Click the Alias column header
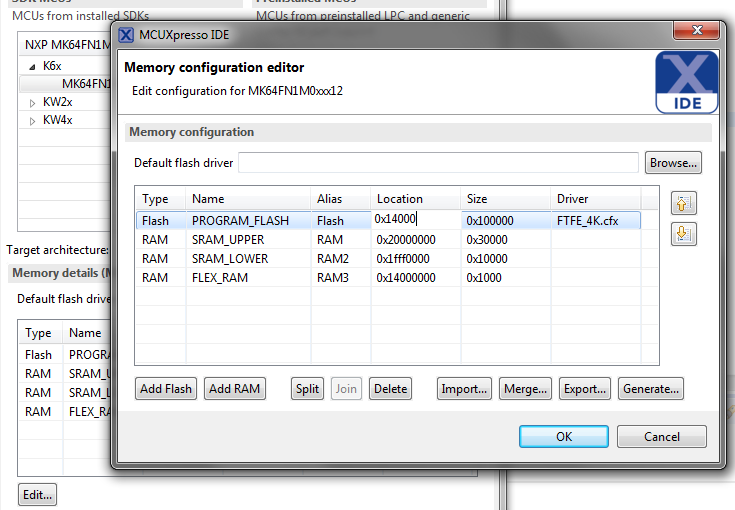 (x=340, y=199)
